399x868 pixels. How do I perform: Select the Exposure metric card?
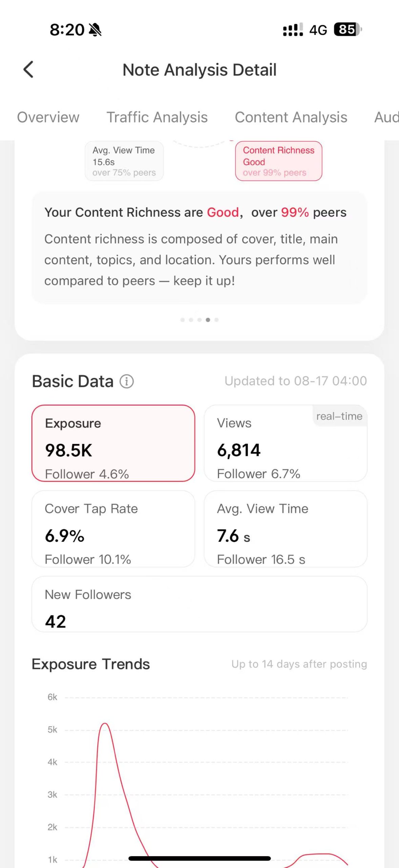[x=113, y=443]
